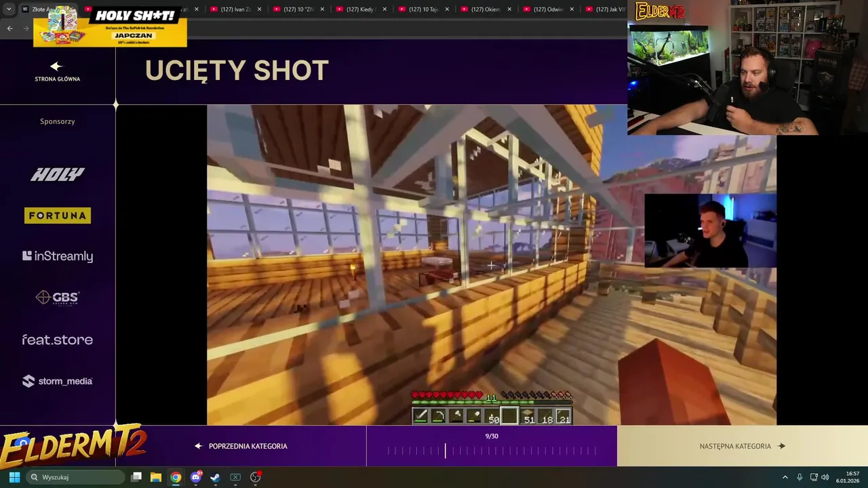Click the HOLY SH*T! ad banner
The image size is (868, 488).
(110, 26)
